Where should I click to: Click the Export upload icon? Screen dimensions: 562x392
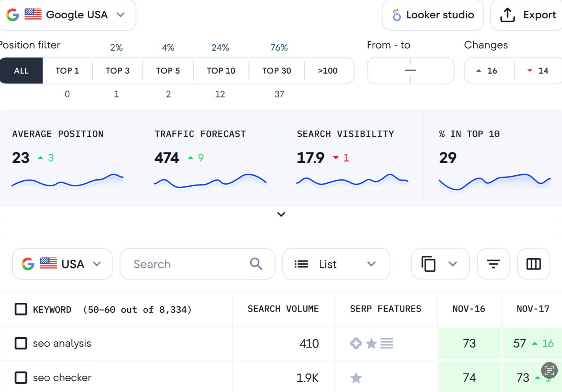[507, 15]
